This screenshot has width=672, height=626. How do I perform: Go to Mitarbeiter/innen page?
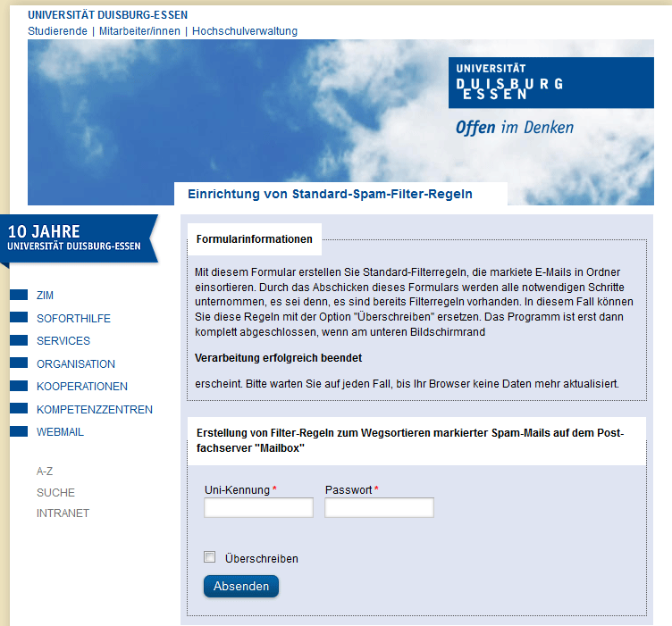[x=139, y=31]
